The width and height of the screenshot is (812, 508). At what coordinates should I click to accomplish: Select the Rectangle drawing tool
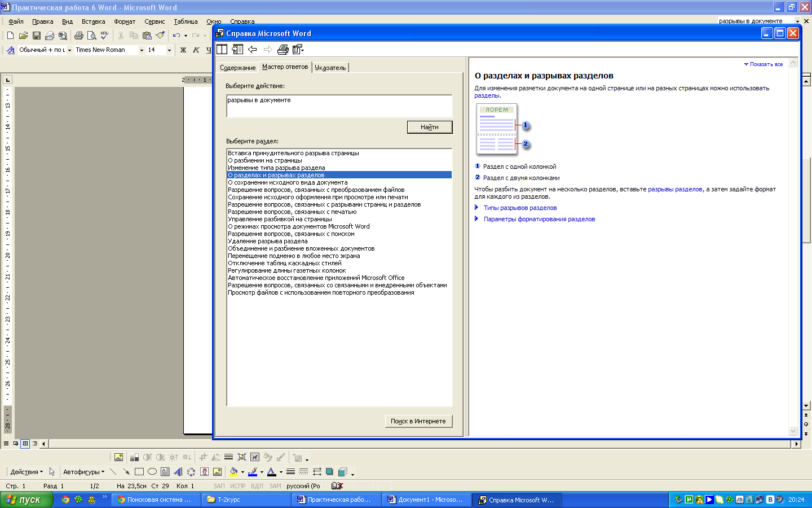tap(139, 472)
